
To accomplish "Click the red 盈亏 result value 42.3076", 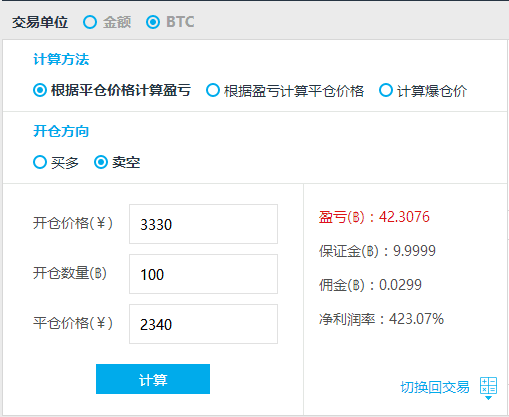I will (x=404, y=217).
